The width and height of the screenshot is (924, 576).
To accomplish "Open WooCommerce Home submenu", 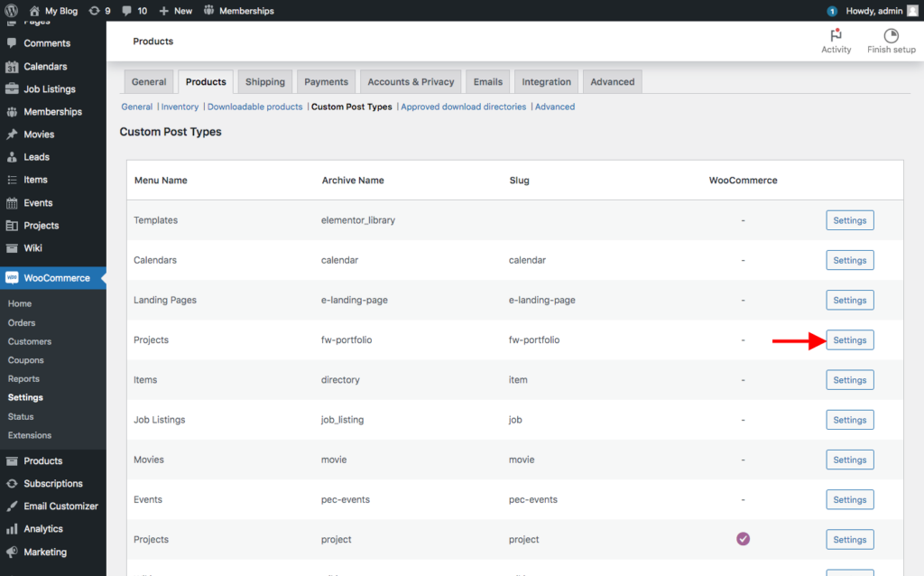I will point(20,303).
